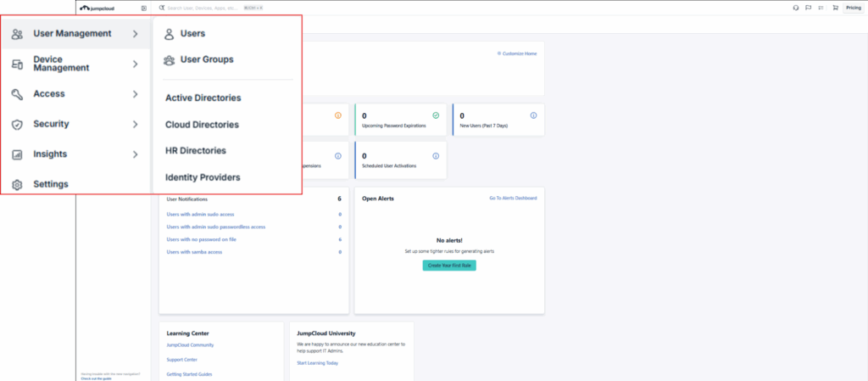Viewport: 868px width, 381px height.
Task: Click the support headset icon in top bar
Action: 795,8
